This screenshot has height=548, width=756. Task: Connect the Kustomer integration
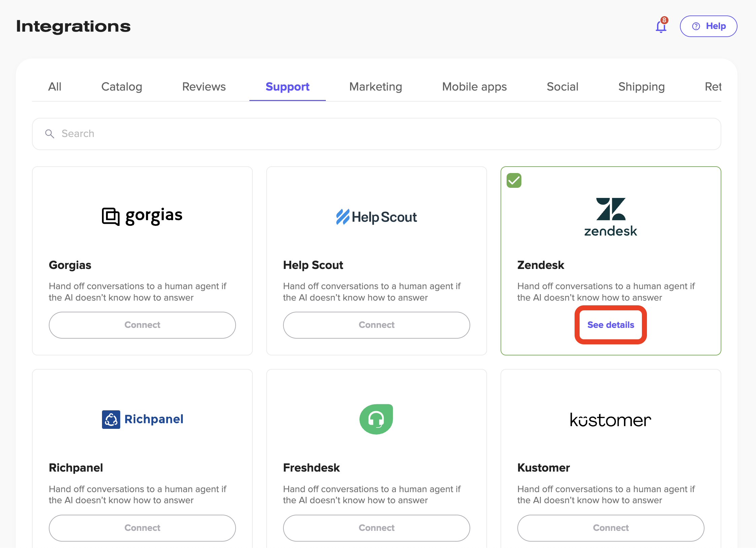[611, 528]
